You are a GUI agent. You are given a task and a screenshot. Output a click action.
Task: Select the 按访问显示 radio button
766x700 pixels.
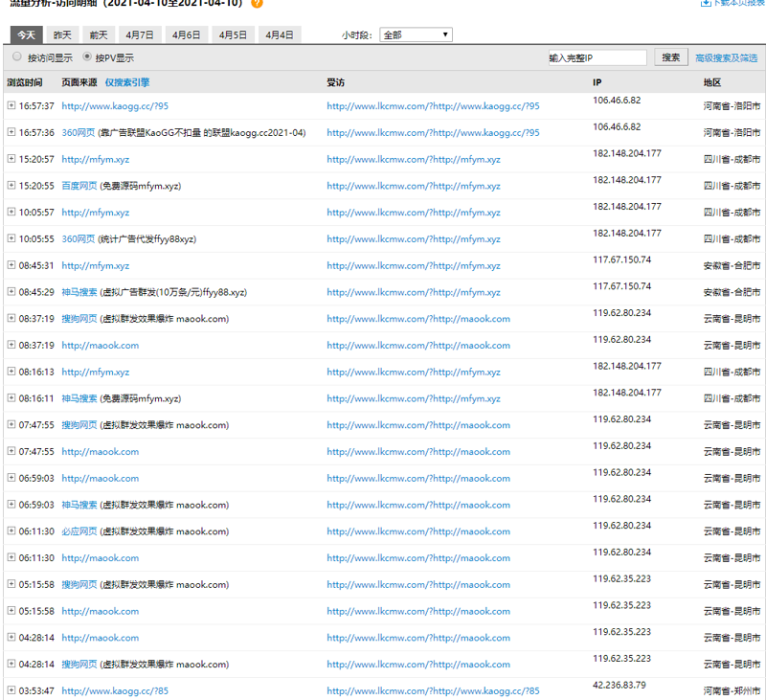[17, 57]
